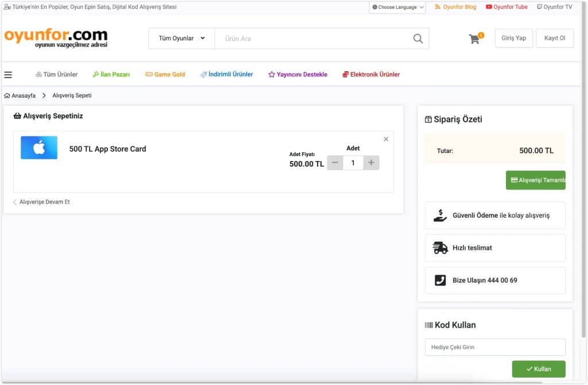This screenshot has width=588, height=385.
Task: Open Yayıncını Destekle menu item
Action: point(298,74)
